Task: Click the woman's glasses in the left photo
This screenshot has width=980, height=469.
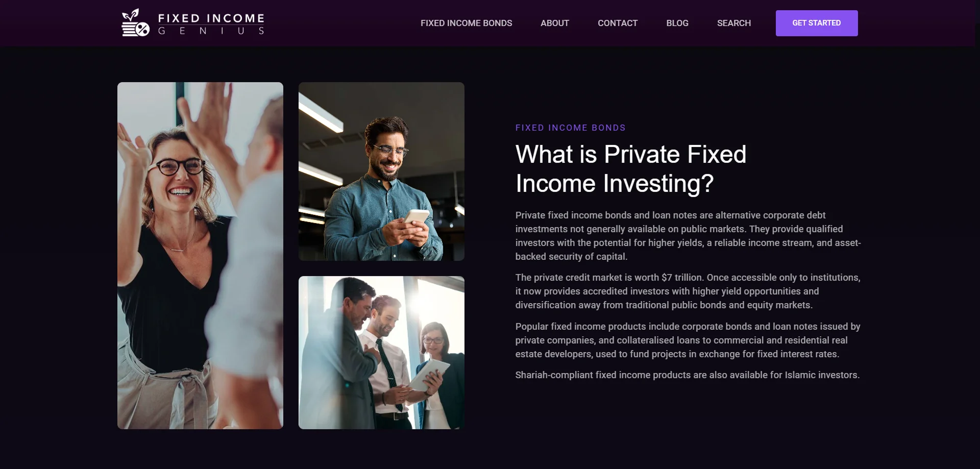Action: (180, 166)
